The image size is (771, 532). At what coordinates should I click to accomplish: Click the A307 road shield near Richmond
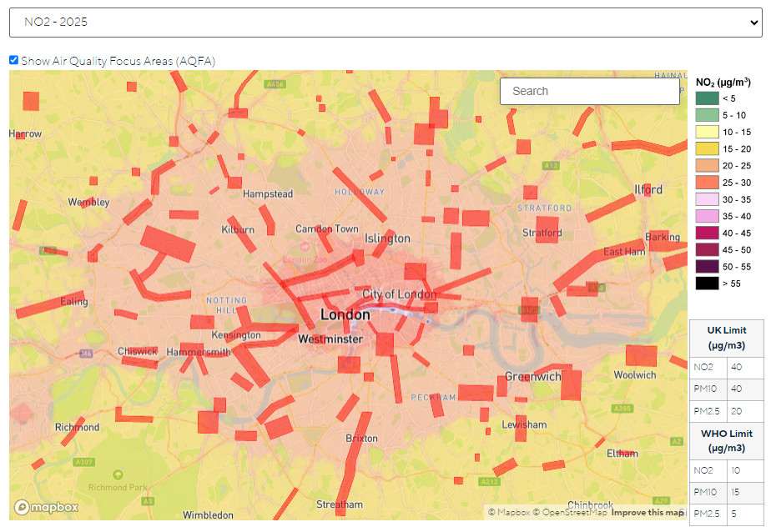pyautogui.click(x=83, y=462)
